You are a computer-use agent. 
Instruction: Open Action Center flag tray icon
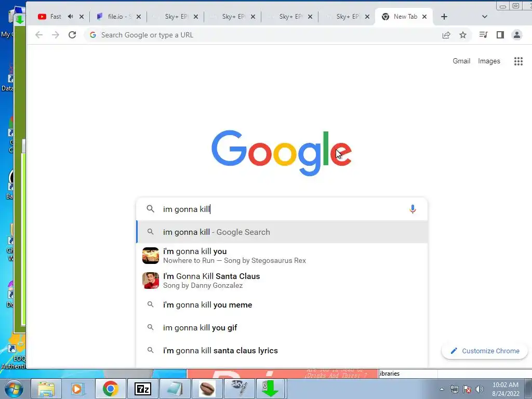467,389
